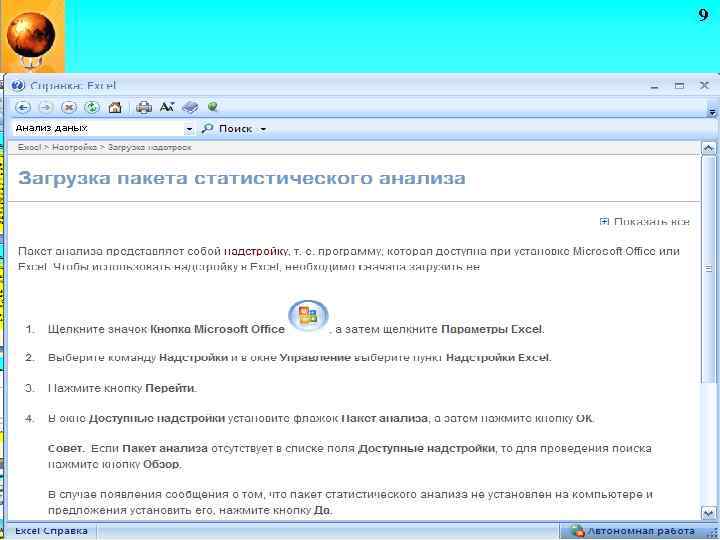Toggle the Keep on Top pin icon
Screen dimensions: 720x540
click(212, 107)
